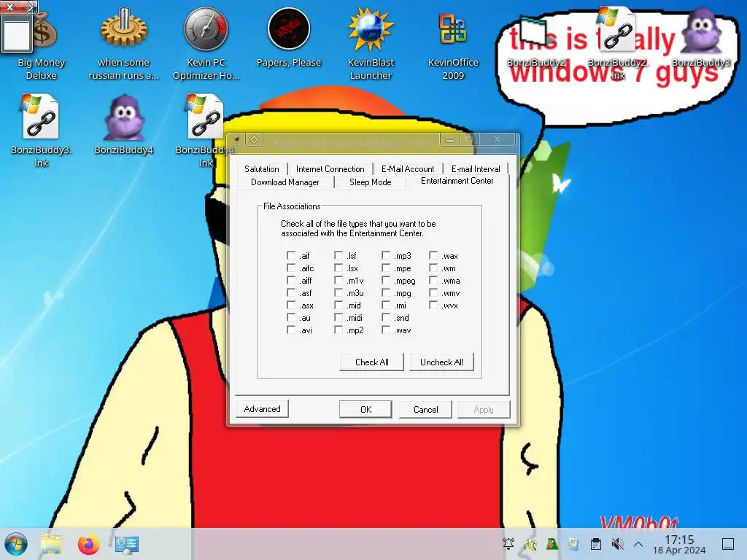Launch Firefox from the taskbar
Viewport: 747px width, 560px height.
[88, 544]
